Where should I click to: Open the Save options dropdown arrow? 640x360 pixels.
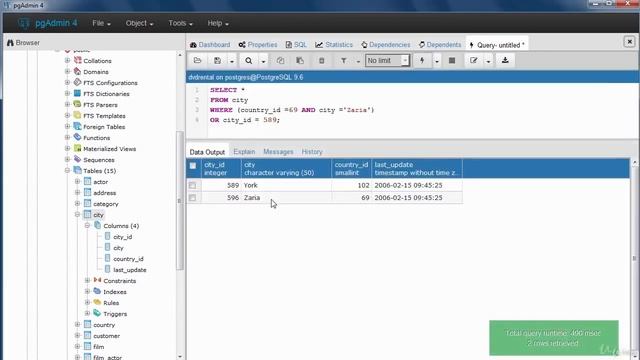click(231, 61)
